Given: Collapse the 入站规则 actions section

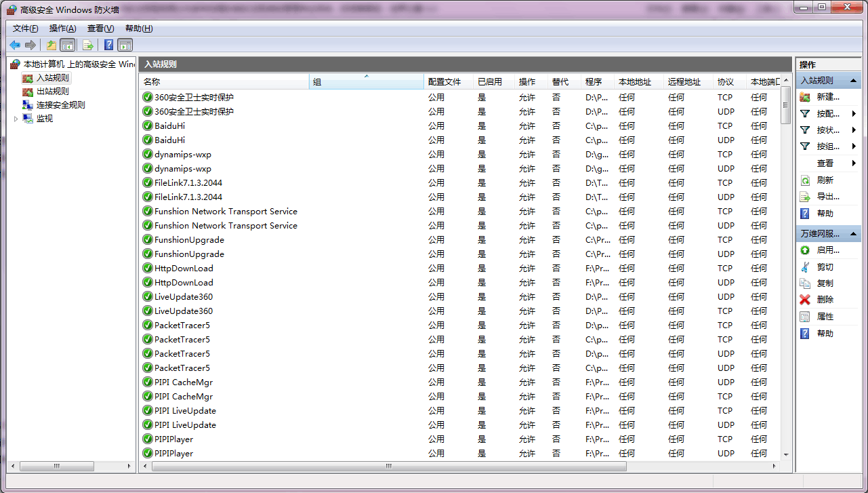Looking at the screenshot, I should tap(854, 81).
